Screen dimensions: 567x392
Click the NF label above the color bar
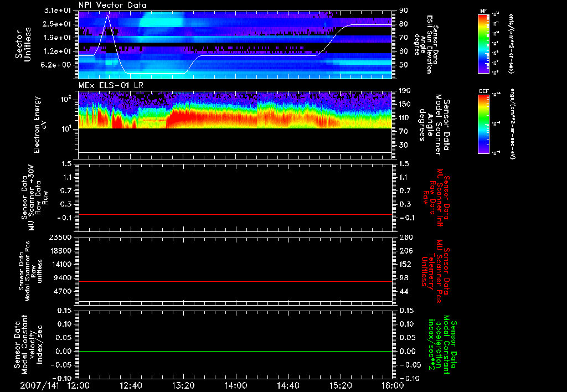[483, 11]
